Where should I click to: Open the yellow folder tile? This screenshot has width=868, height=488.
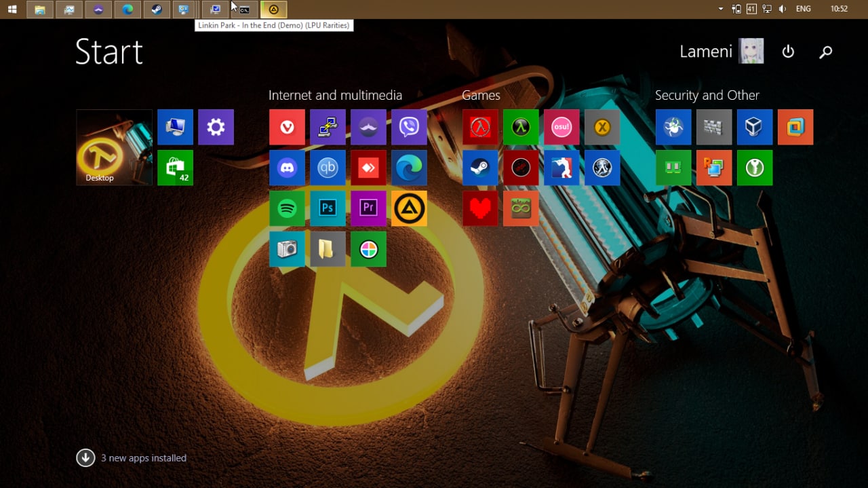coord(328,249)
